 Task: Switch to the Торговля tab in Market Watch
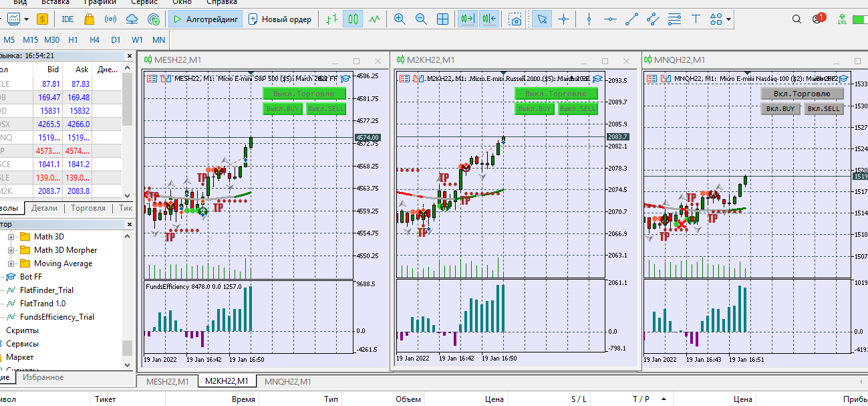pyautogui.click(x=88, y=208)
